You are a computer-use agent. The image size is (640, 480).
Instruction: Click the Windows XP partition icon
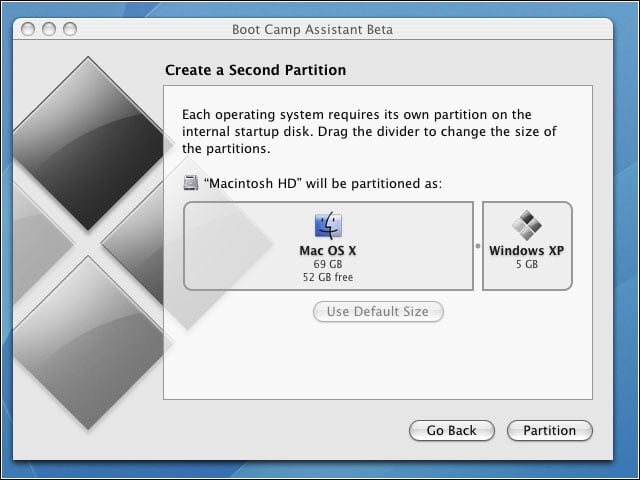527,225
